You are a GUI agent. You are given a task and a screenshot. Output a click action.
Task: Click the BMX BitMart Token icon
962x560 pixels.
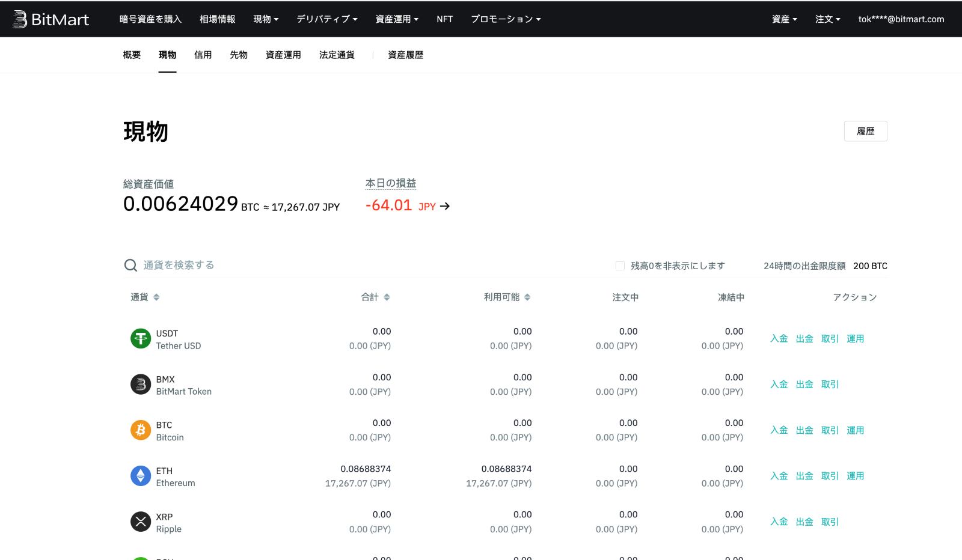[x=140, y=384]
